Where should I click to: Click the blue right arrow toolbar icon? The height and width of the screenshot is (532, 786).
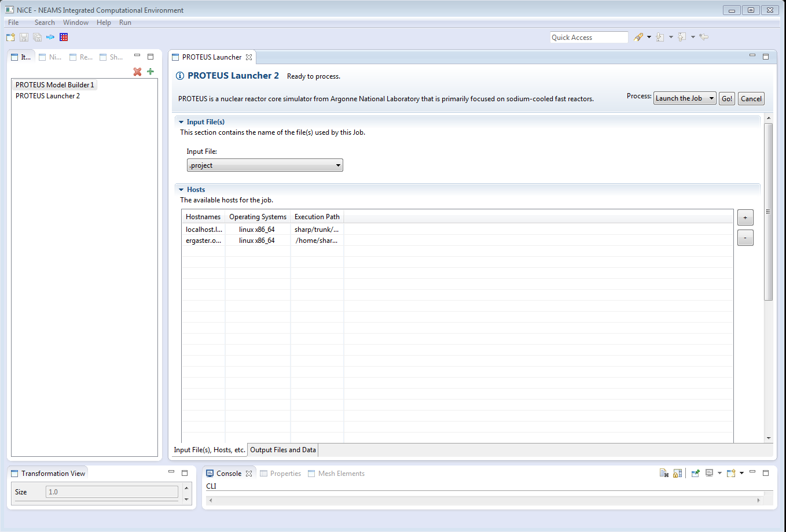click(x=50, y=37)
